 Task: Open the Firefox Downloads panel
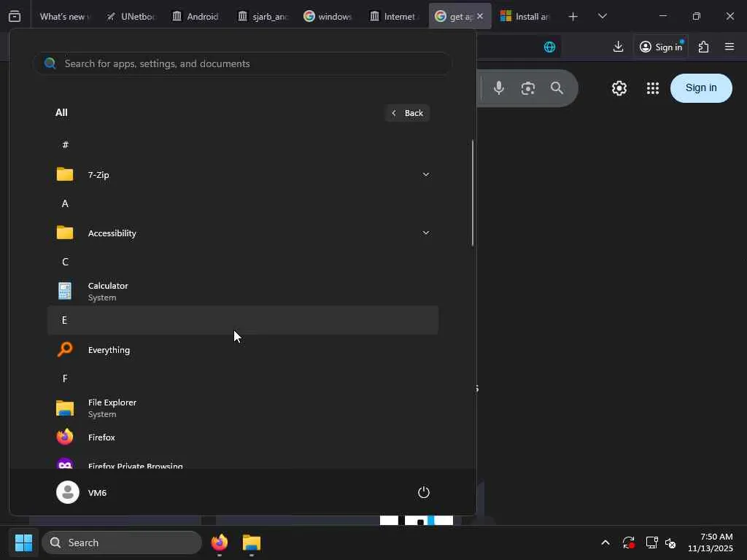[x=618, y=47]
